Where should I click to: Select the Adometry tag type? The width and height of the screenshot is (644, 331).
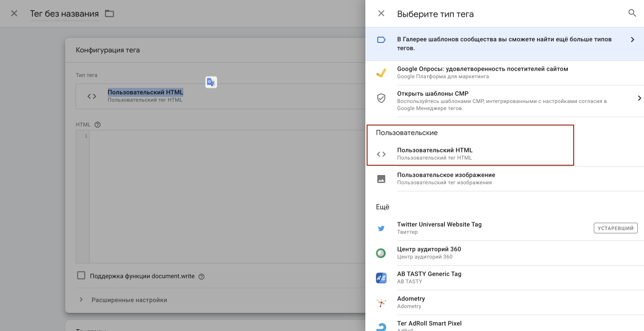[x=411, y=302]
